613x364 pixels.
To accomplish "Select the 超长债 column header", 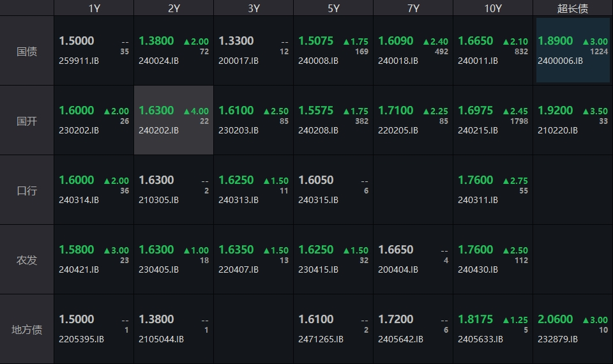I will click(x=573, y=8).
